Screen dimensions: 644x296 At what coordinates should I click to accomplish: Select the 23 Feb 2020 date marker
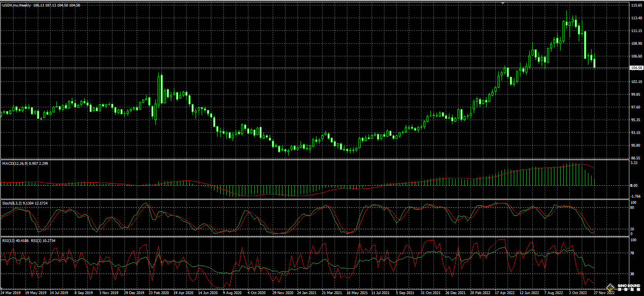(x=159, y=293)
